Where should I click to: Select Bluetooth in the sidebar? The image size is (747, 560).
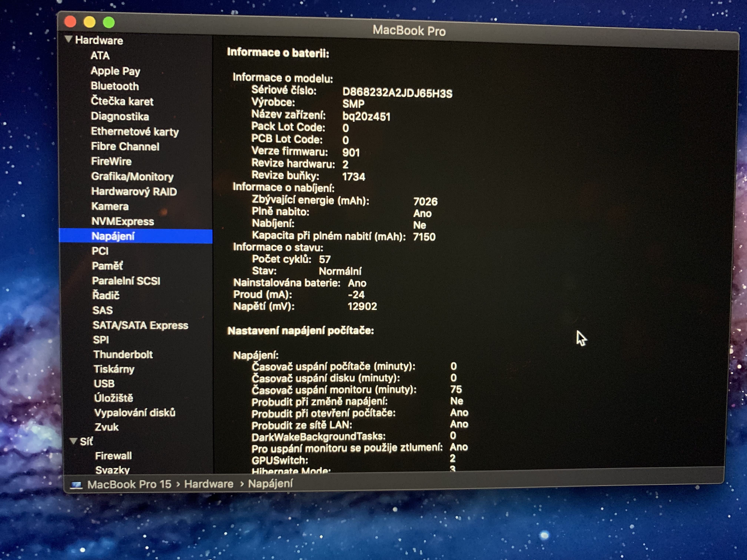click(x=114, y=86)
